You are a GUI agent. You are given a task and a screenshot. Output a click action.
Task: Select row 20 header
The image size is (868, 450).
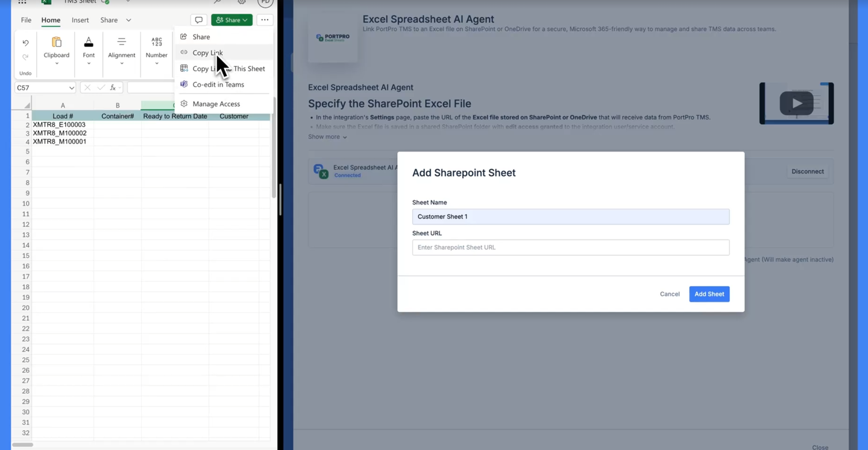point(26,308)
